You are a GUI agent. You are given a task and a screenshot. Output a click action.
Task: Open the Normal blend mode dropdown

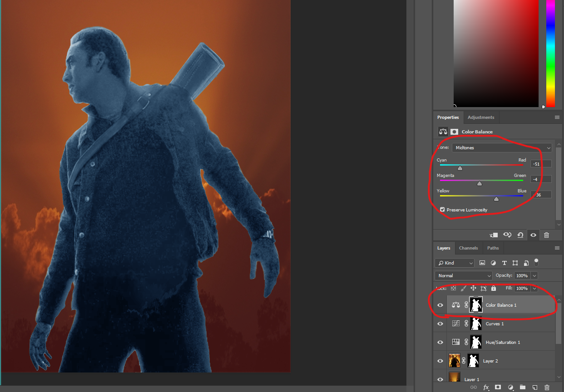pos(464,275)
